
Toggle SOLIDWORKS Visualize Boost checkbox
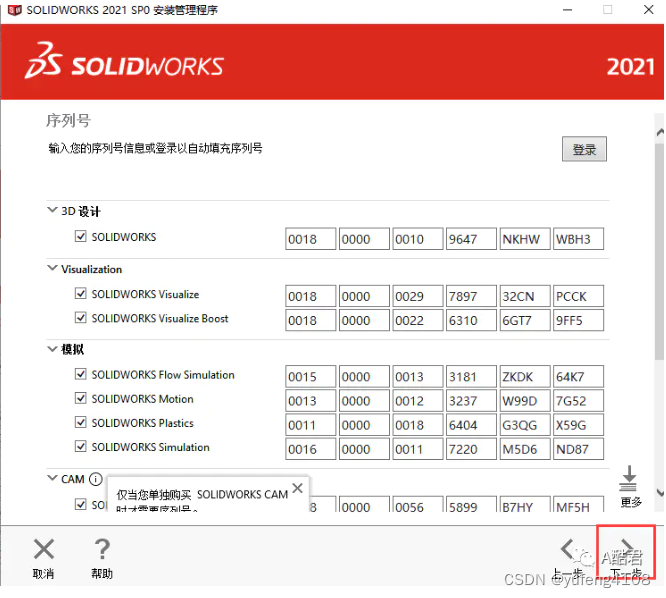(81, 318)
